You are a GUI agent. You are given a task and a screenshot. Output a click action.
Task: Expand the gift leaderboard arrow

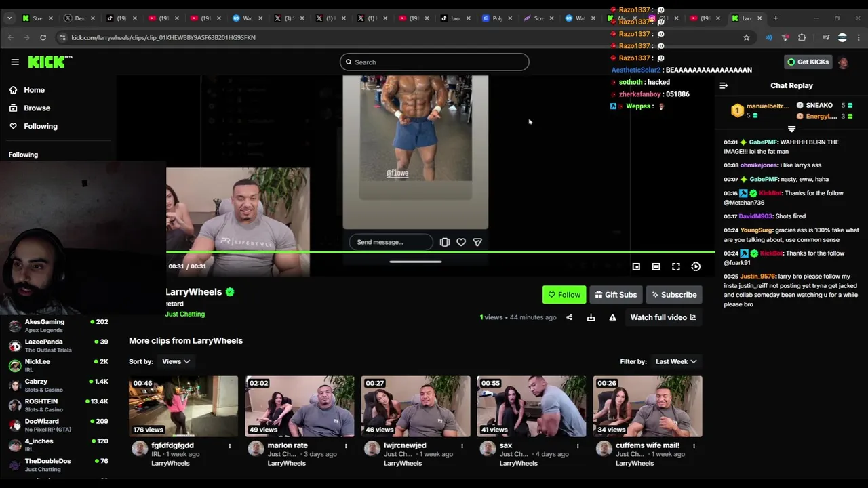791,129
